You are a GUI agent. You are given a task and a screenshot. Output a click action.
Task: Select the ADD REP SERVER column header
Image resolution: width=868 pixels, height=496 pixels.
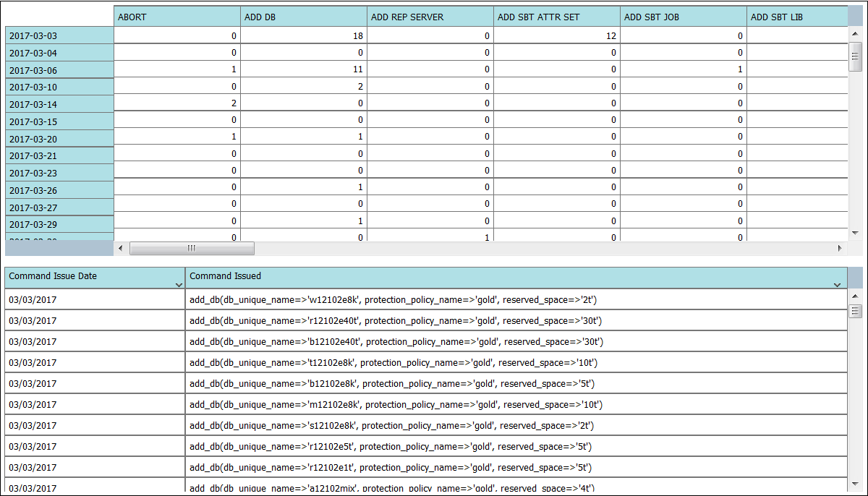[430, 17]
